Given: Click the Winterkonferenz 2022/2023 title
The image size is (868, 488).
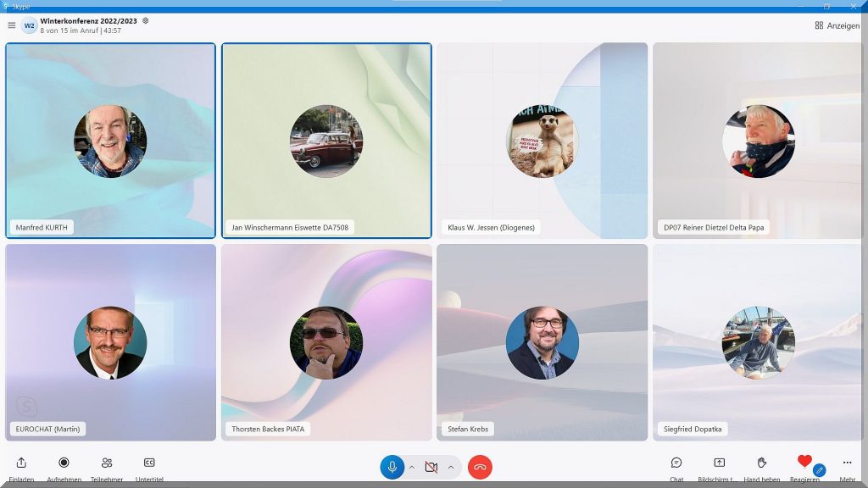Looking at the screenshot, I should tap(89, 20).
